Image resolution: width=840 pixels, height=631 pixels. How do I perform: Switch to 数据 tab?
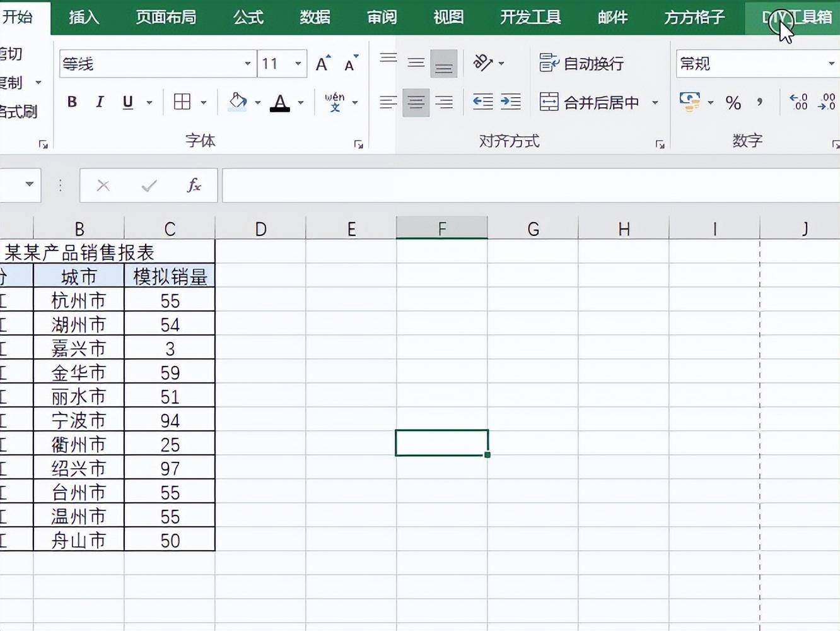(x=315, y=17)
